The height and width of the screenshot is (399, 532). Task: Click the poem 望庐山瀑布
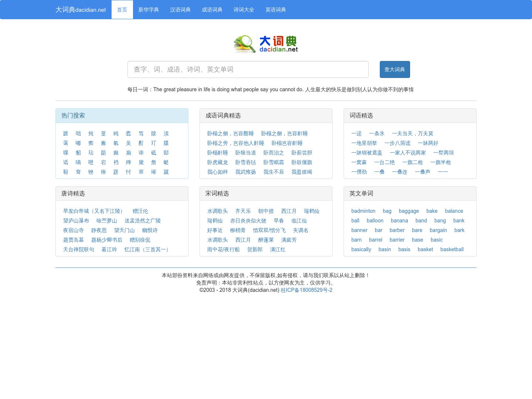pyautogui.click(x=76, y=221)
